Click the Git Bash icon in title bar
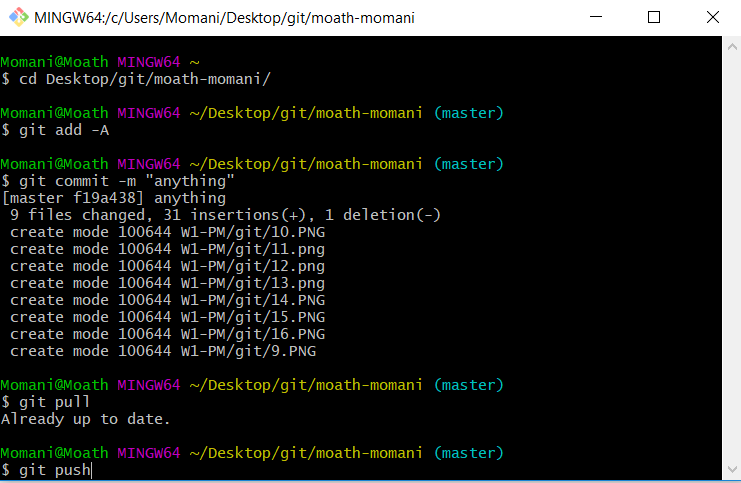741x483 pixels. [x=19, y=17]
